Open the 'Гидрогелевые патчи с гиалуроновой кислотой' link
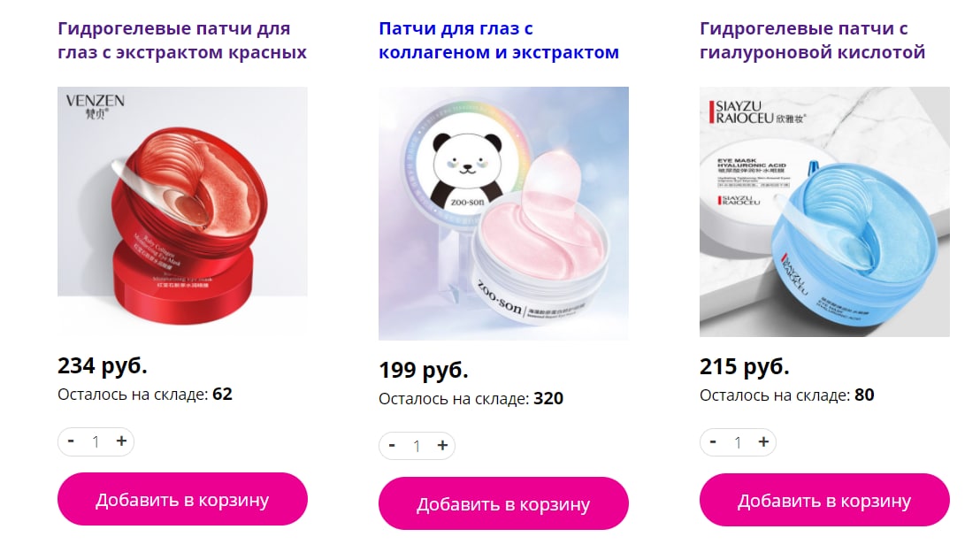980x560 pixels. [813, 40]
